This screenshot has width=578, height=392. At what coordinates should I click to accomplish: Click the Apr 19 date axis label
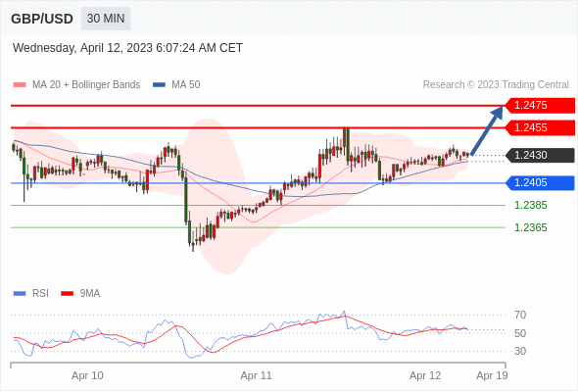[x=492, y=375]
